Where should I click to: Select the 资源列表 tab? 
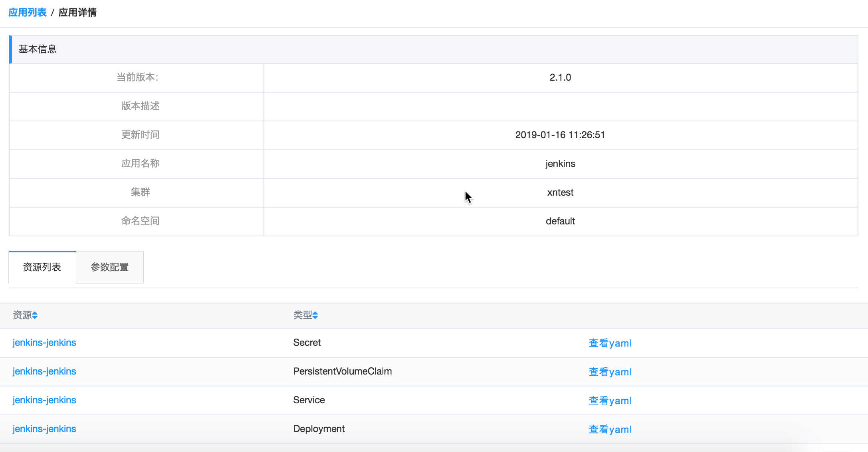[x=42, y=267]
